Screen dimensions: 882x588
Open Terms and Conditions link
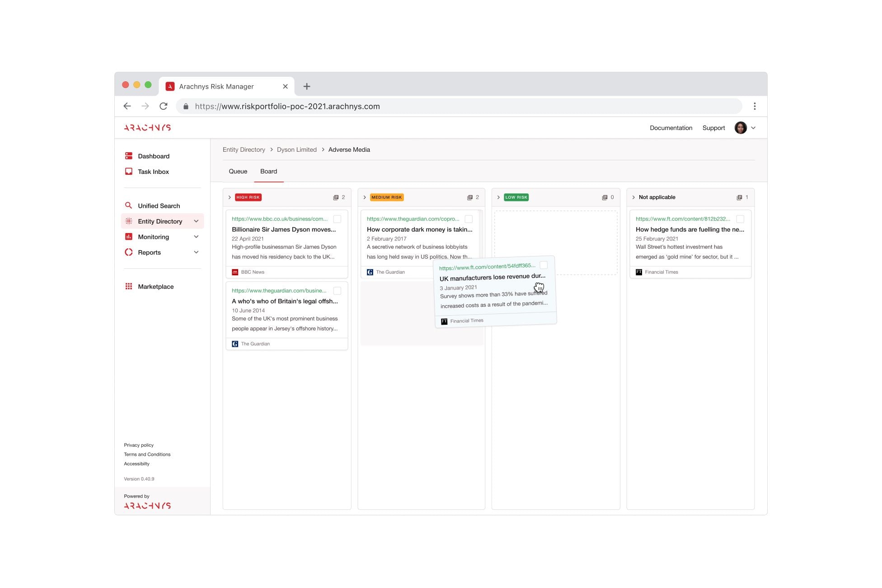click(x=147, y=454)
